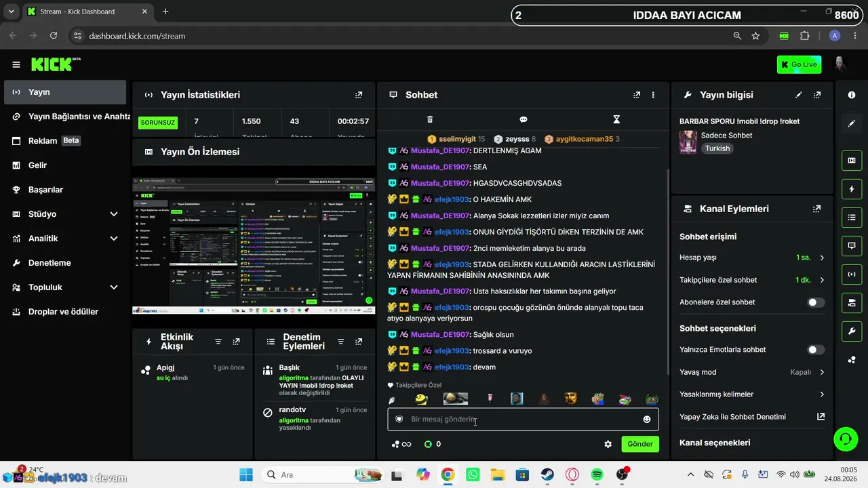Open the green headset support button
Image resolution: width=868 pixels, height=488 pixels.
845,439
